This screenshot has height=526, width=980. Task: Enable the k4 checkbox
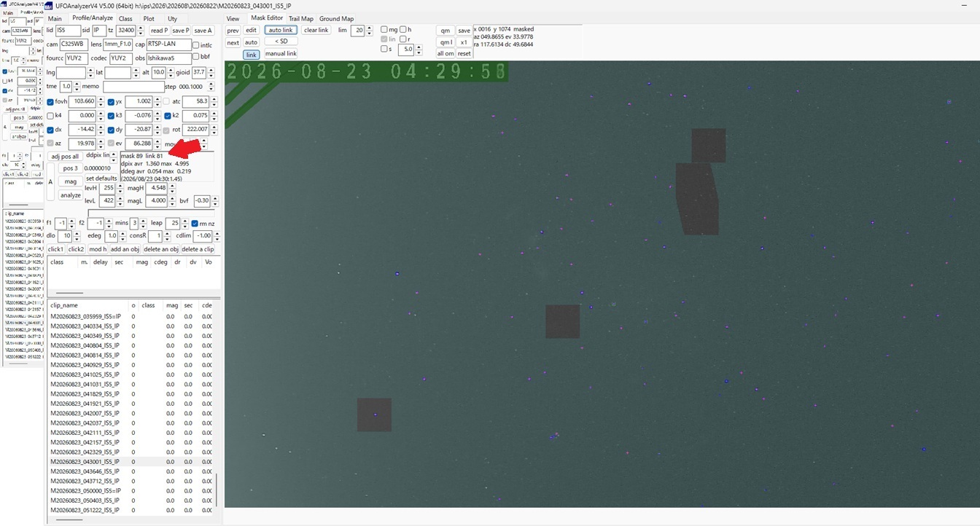pyautogui.click(x=50, y=116)
